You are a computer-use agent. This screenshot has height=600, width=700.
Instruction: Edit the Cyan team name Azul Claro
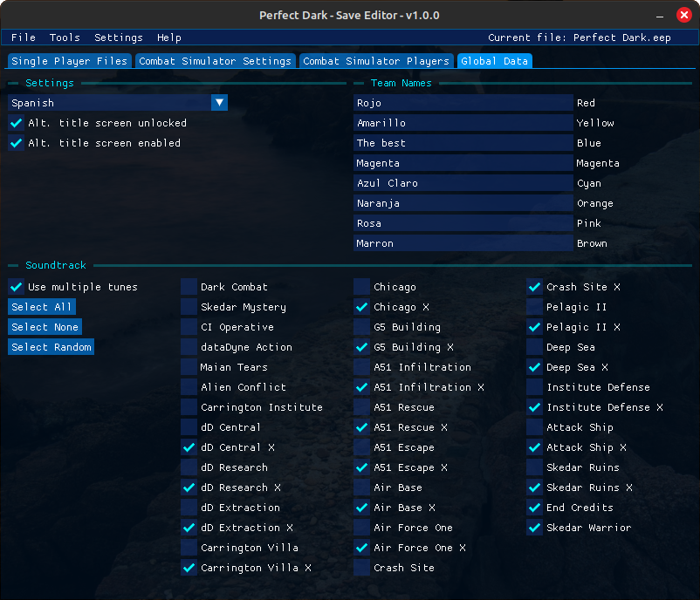[x=463, y=183]
